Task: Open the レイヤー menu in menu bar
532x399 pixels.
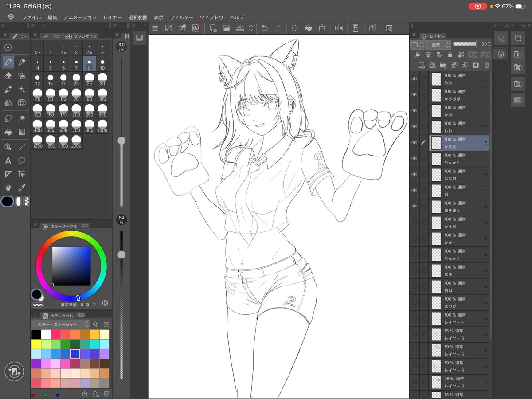Action: pyautogui.click(x=113, y=17)
